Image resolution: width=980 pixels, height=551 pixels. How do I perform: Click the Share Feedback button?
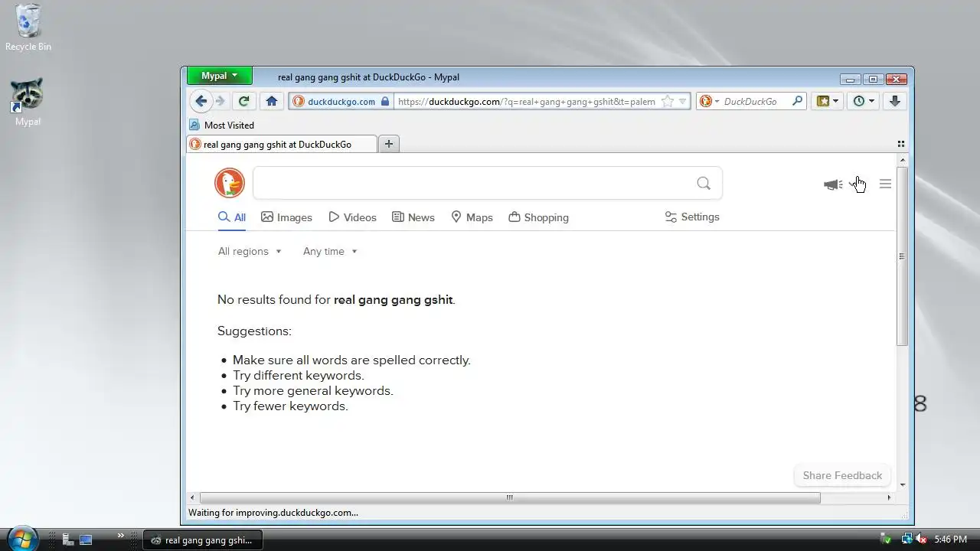[842, 475]
